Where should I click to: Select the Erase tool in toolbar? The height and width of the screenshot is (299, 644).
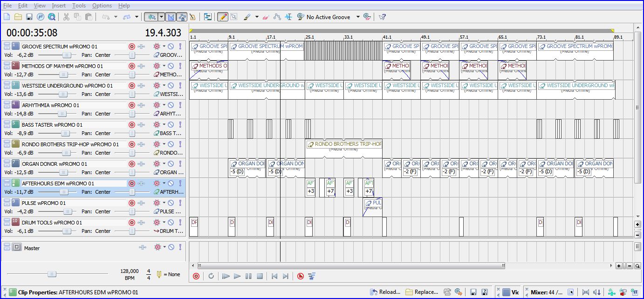click(266, 17)
